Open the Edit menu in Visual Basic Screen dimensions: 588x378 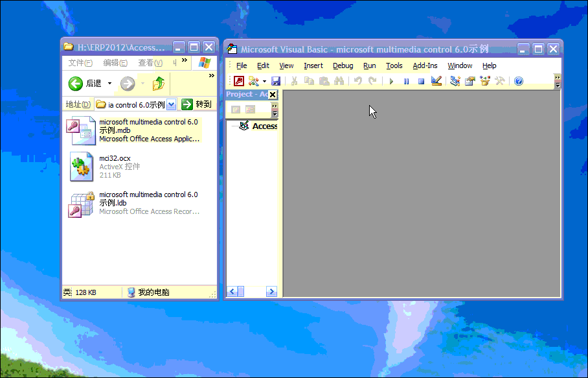point(263,65)
